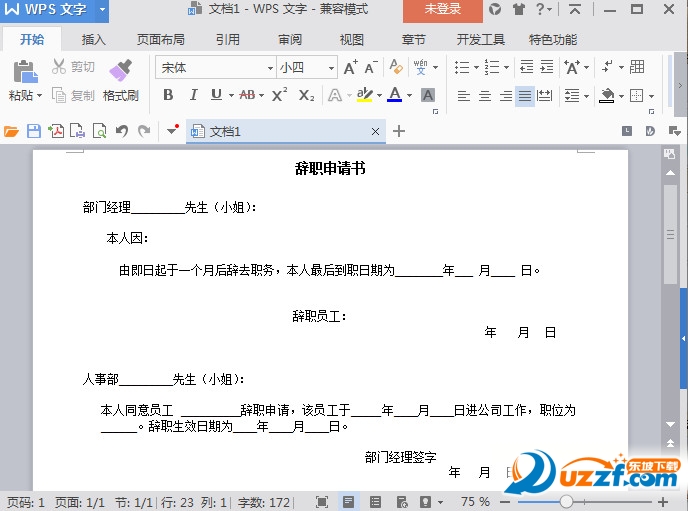The height and width of the screenshot is (511, 688).
Task: Apply distributed alignment
Action: (x=545, y=95)
